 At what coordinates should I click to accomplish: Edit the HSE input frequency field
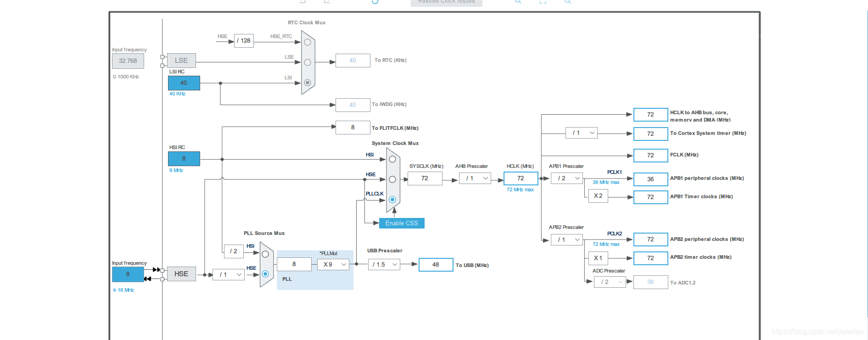[x=128, y=274]
